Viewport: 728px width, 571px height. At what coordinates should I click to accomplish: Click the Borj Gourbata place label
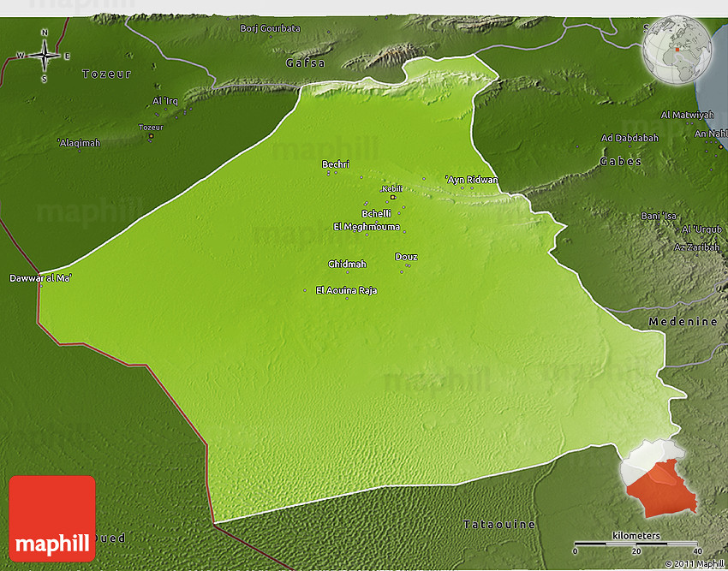tap(271, 28)
